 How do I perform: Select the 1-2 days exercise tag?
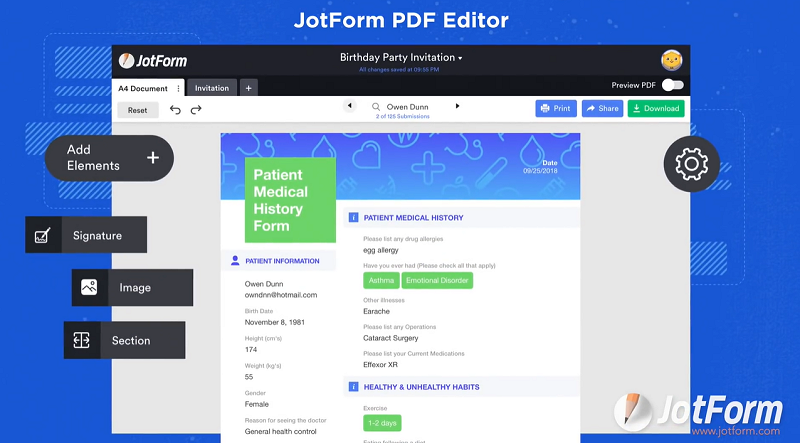point(382,423)
